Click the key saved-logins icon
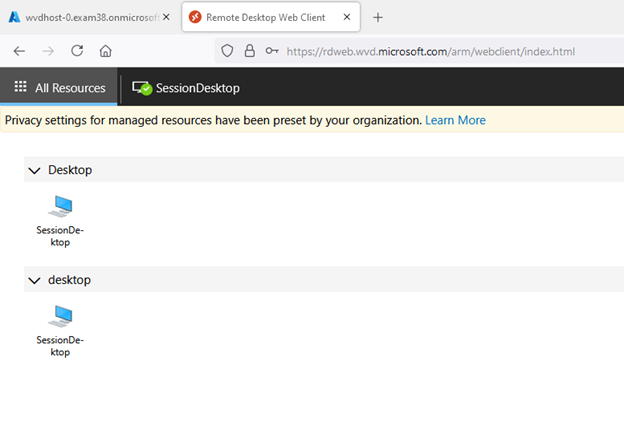The width and height of the screenshot is (624, 434). (272, 51)
